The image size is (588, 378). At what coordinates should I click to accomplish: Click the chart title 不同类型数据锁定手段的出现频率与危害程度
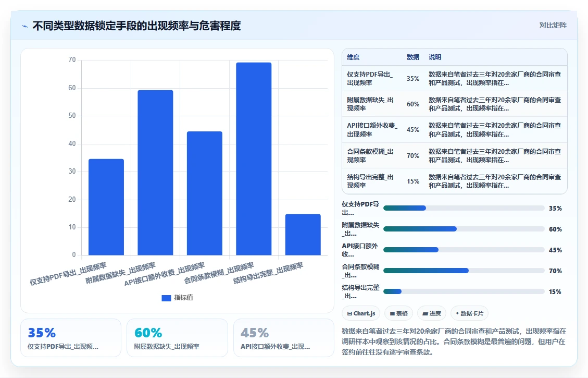tap(136, 26)
